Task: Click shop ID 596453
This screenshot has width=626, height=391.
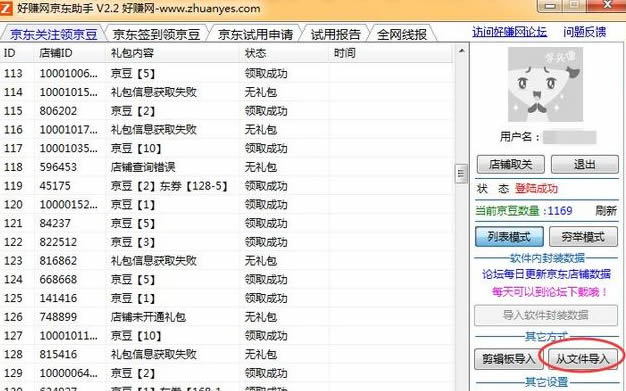Action: coord(58,167)
